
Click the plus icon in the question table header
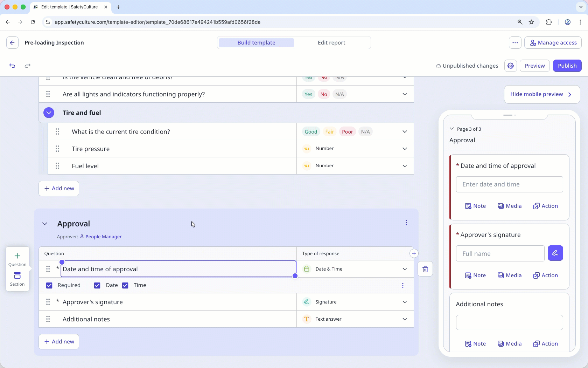coord(414,253)
